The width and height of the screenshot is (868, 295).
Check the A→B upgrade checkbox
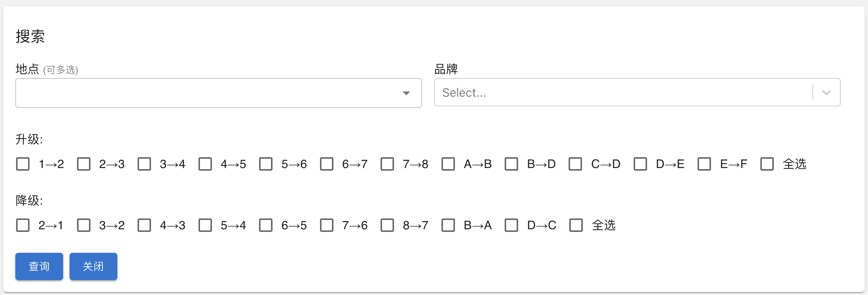[448, 164]
